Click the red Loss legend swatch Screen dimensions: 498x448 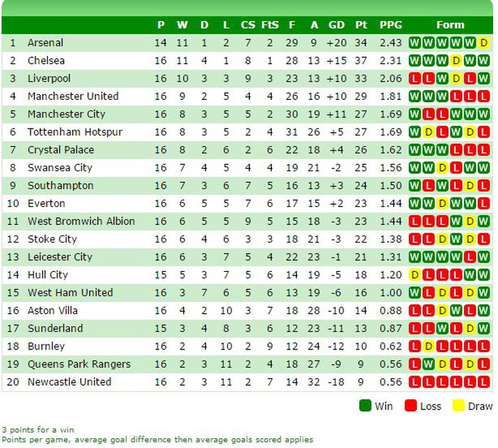[x=409, y=406]
